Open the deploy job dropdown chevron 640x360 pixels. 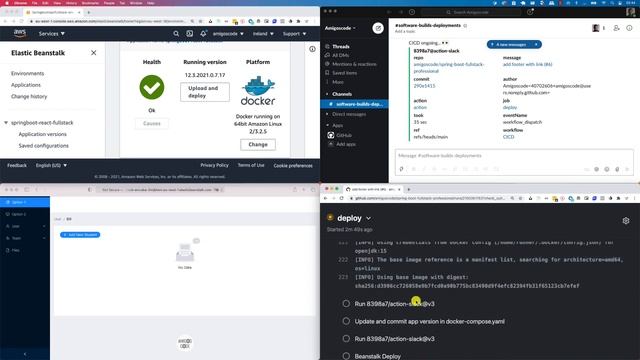coord(369,218)
